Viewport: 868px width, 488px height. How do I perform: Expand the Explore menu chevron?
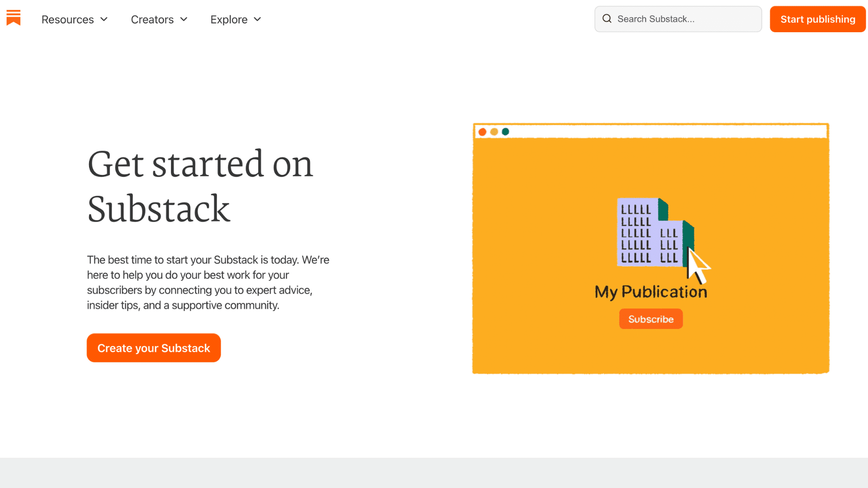click(x=257, y=19)
